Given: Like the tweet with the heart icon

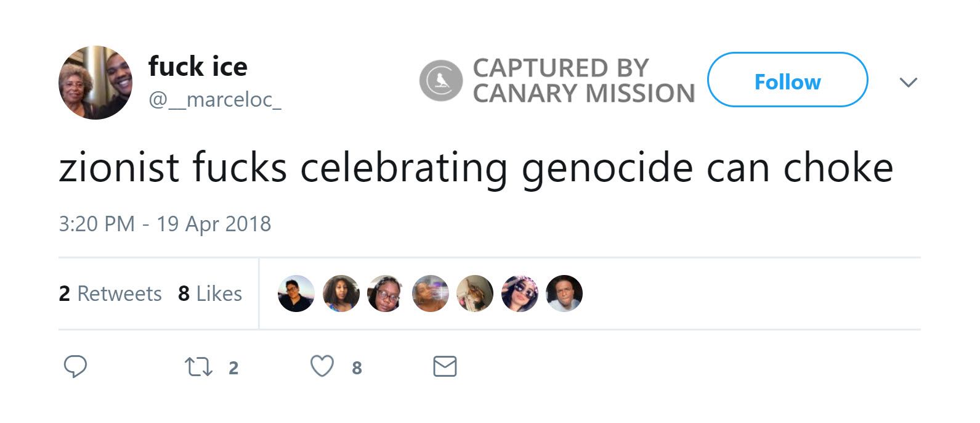Looking at the screenshot, I should point(323,366).
